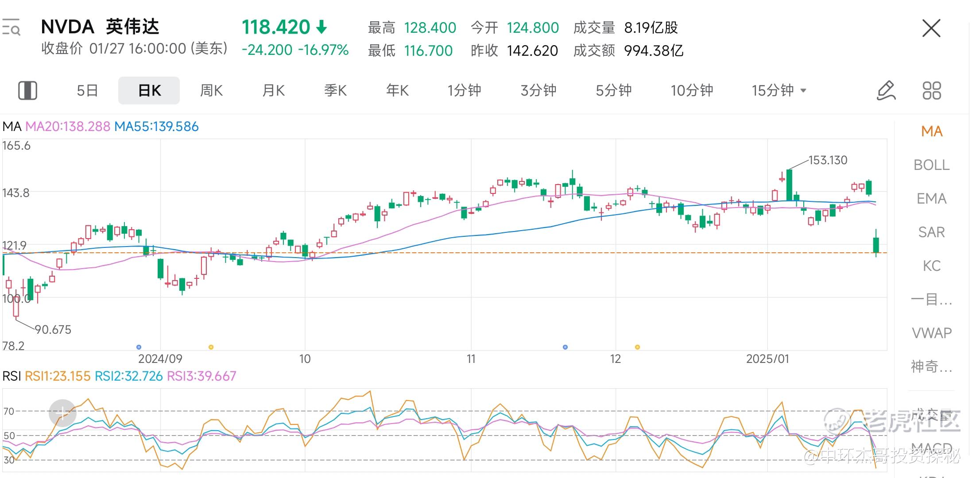Viewport: 980px width, 478px height.
Task: Select the 一目… Ichimoku indicator
Action: click(932, 300)
